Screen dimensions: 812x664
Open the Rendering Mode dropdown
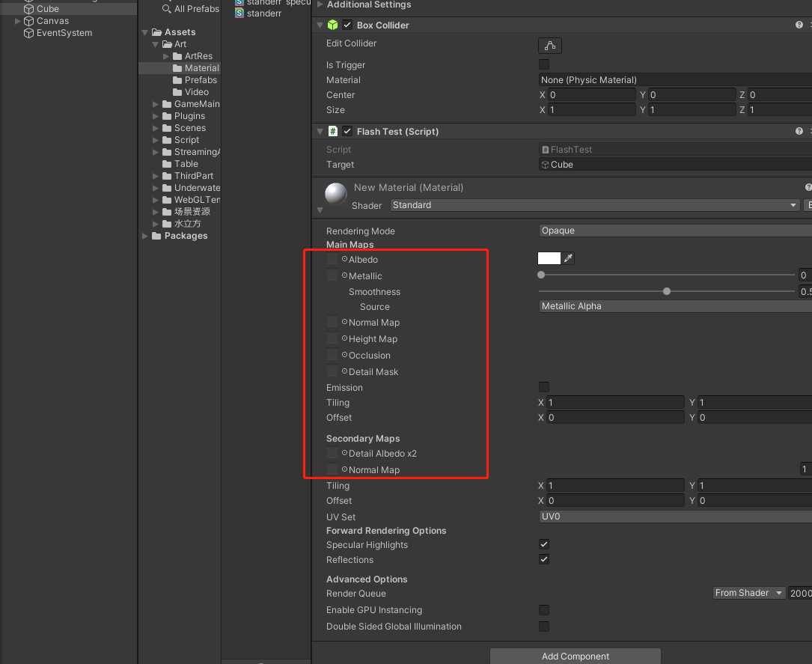674,231
